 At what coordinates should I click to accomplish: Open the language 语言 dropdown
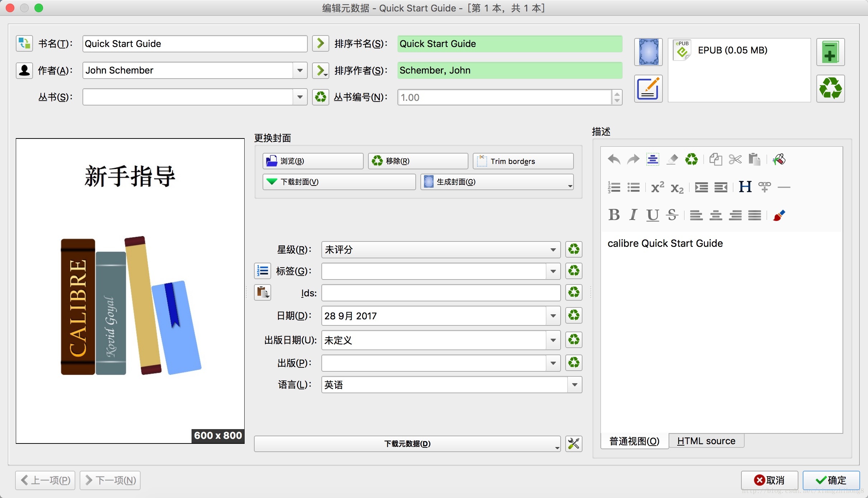point(575,385)
